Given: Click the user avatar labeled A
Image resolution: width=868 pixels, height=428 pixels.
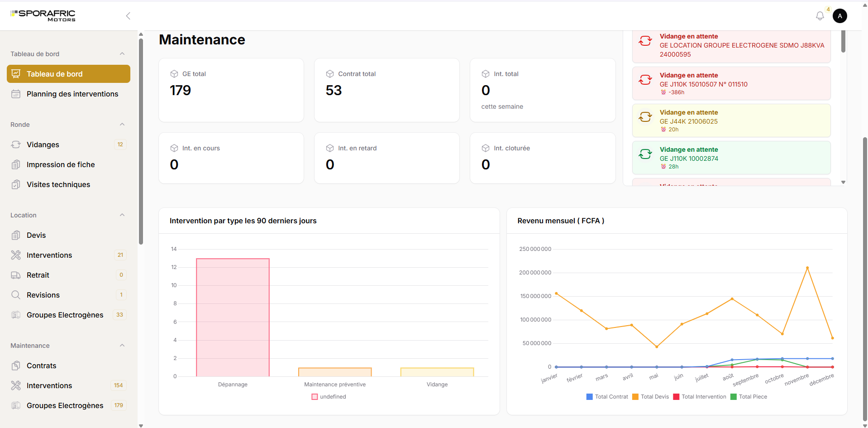Looking at the screenshot, I should pos(840,16).
